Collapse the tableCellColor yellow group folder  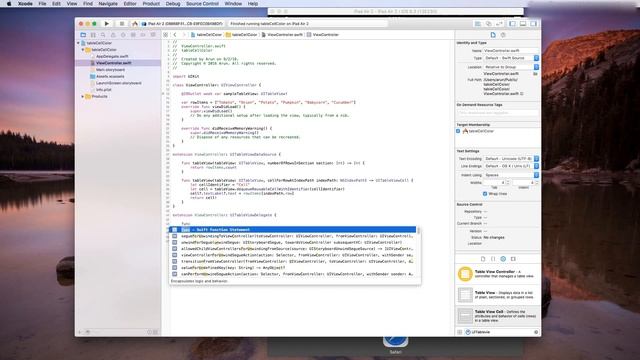point(83,49)
